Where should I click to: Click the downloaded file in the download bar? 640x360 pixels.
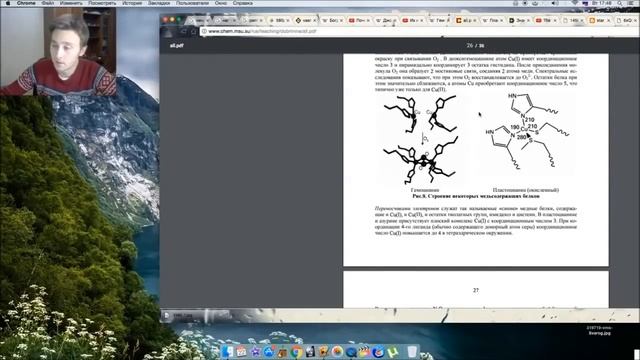coord(184,316)
